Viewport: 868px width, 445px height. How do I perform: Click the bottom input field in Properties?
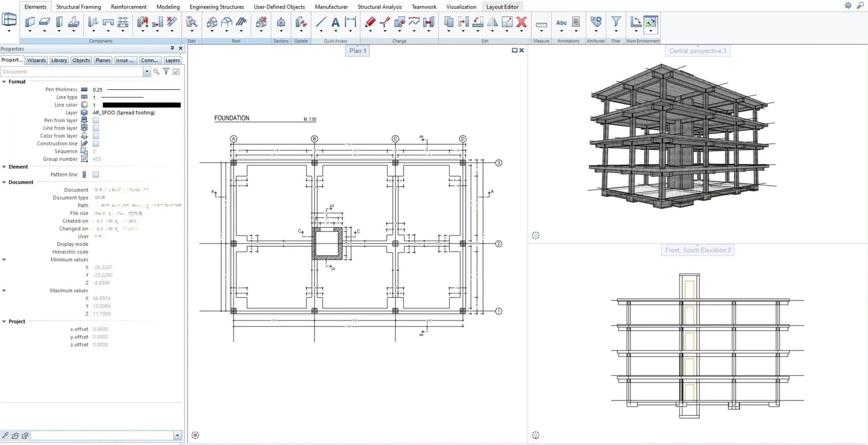(102, 435)
